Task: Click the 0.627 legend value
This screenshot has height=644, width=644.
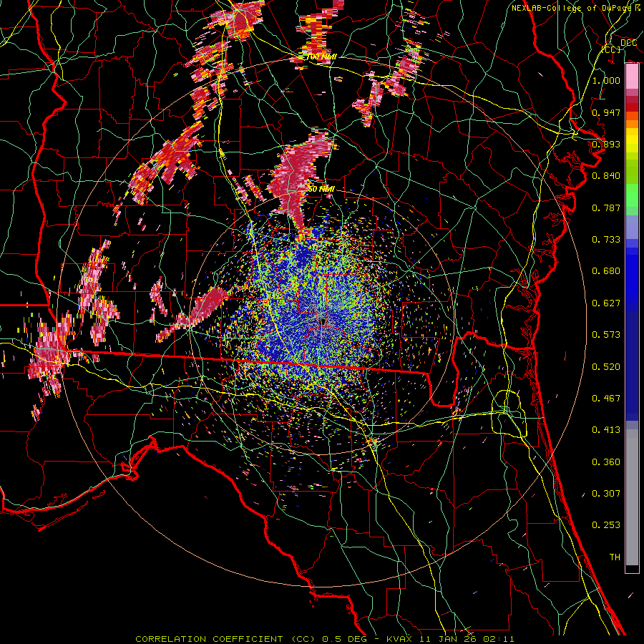Action: click(606, 303)
